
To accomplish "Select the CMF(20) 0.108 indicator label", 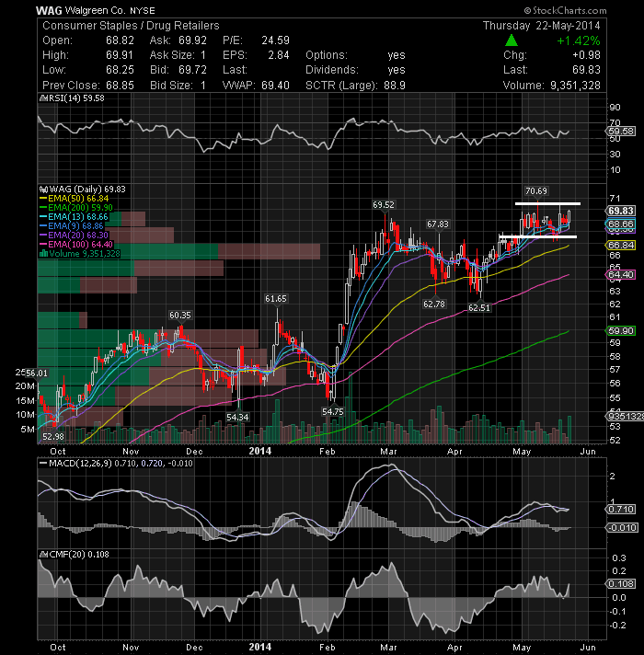I will coord(75,555).
